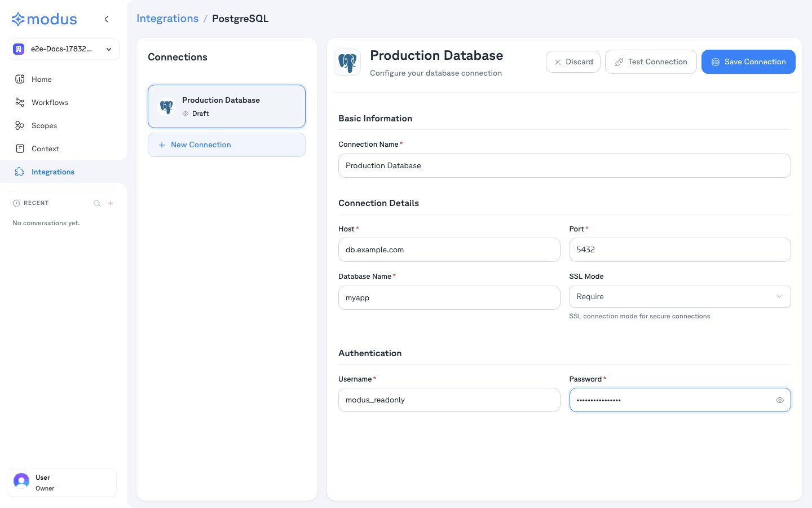Click Configure your database connection subtitle
Viewport: 812px width, 508px height.
436,73
